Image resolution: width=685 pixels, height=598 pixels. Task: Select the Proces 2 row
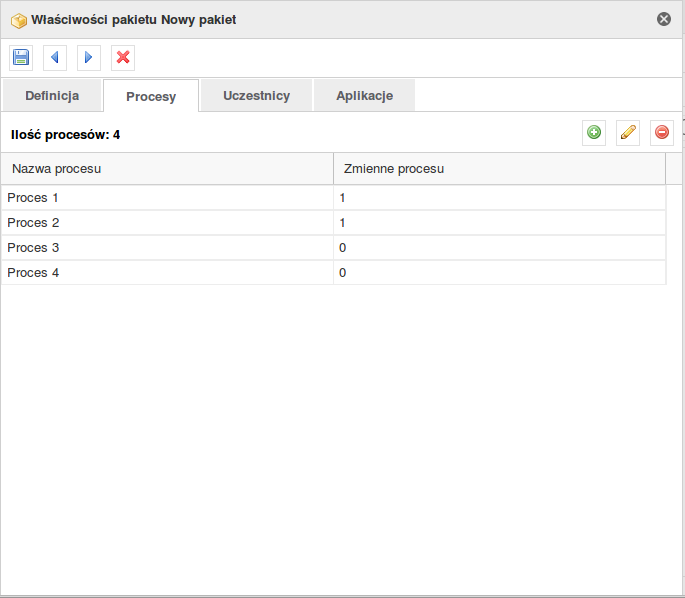tap(334, 223)
